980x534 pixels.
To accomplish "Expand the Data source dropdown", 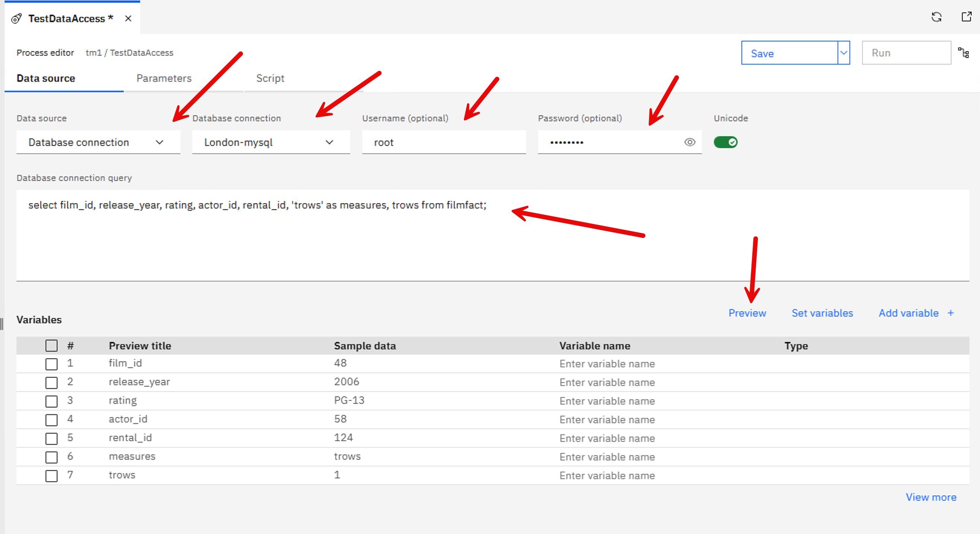I will [98, 142].
